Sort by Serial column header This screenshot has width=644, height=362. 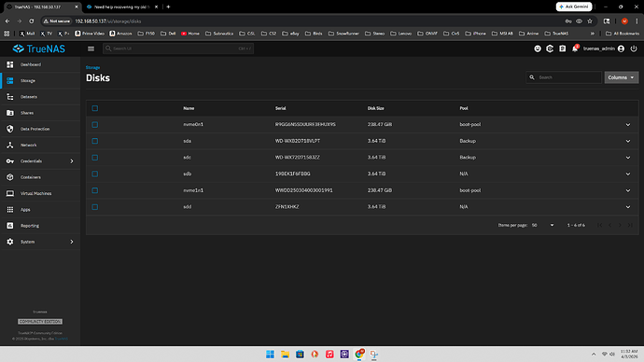tap(281, 108)
